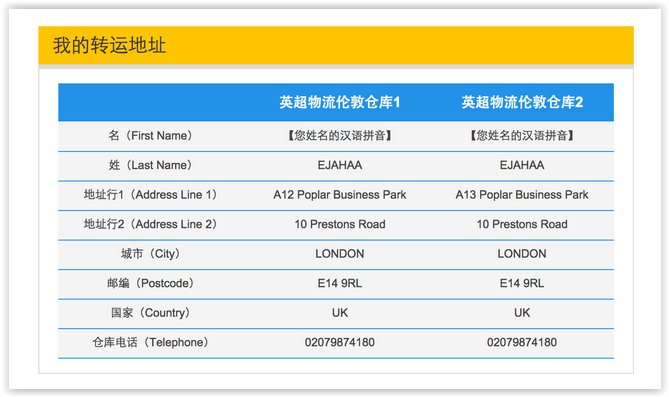Select the 英超物流伦敦仓库1 column header
Viewport: 669px width, 397px height.
340,102
